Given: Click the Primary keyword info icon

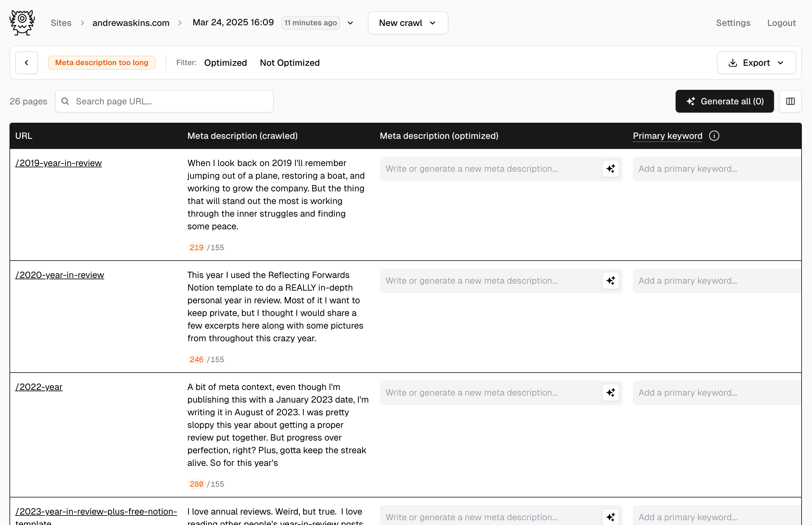Looking at the screenshot, I should [x=714, y=136].
